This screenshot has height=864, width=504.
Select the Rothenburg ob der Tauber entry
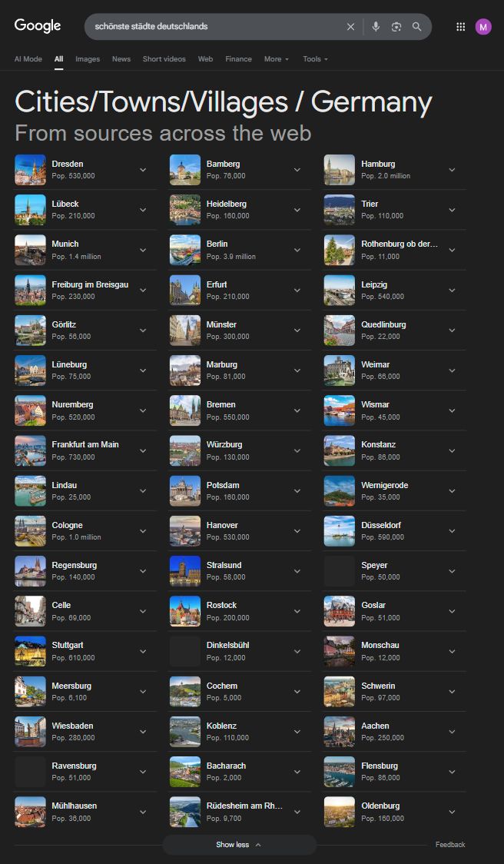(x=399, y=250)
